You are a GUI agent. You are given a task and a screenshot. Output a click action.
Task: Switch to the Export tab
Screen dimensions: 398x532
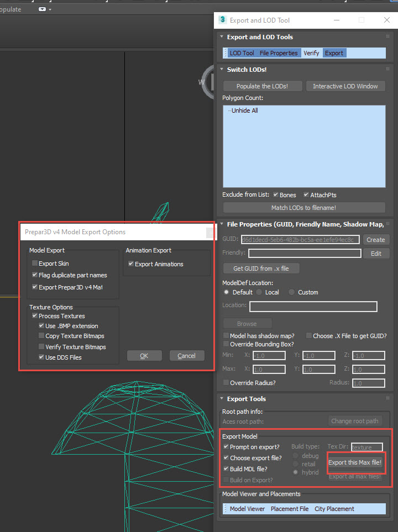point(334,53)
